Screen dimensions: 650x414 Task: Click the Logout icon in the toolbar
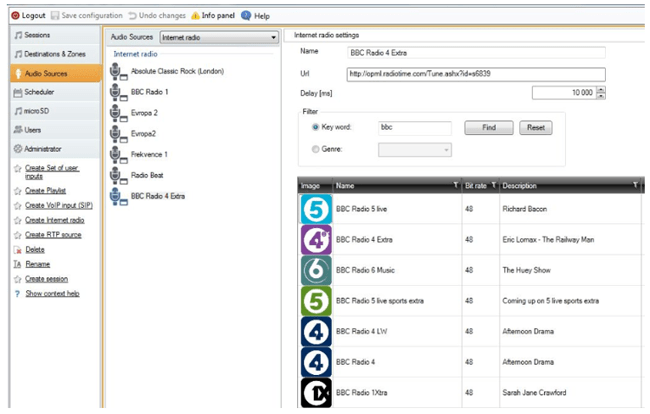15,16
